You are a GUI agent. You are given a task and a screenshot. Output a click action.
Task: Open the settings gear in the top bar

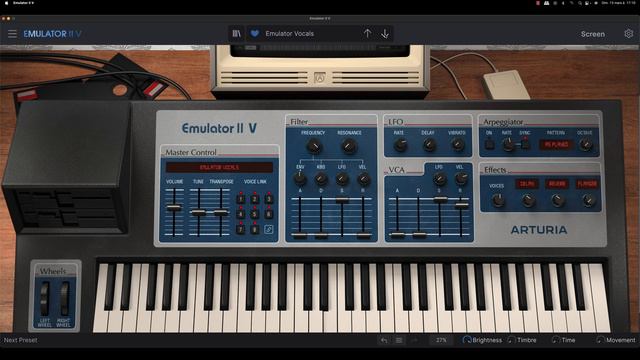(629, 33)
